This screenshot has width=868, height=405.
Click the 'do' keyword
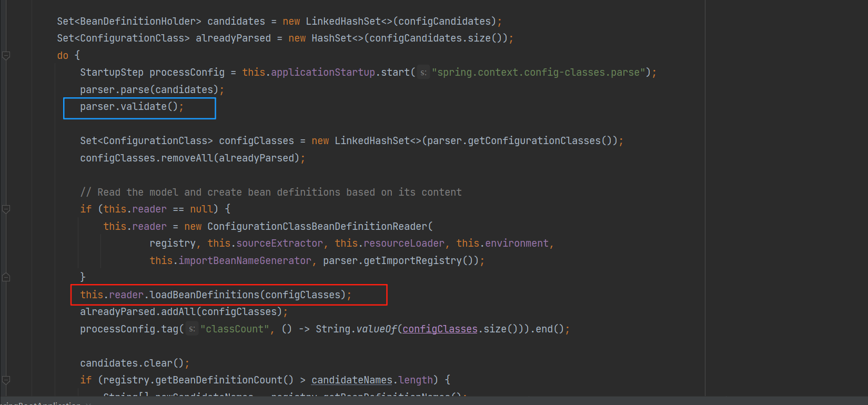click(x=63, y=56)
